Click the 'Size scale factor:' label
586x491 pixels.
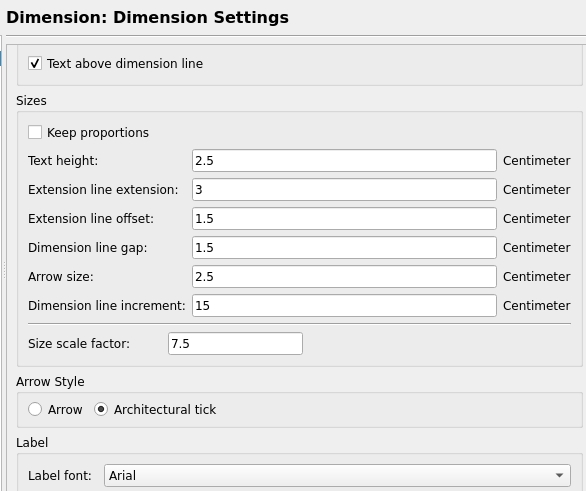tap(79, 343)
